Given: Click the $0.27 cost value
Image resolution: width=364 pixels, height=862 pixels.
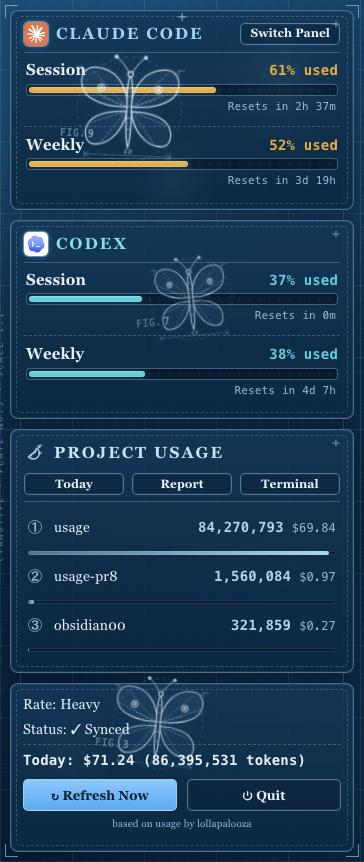Looking at the screenshot, I should pos(317,626).
